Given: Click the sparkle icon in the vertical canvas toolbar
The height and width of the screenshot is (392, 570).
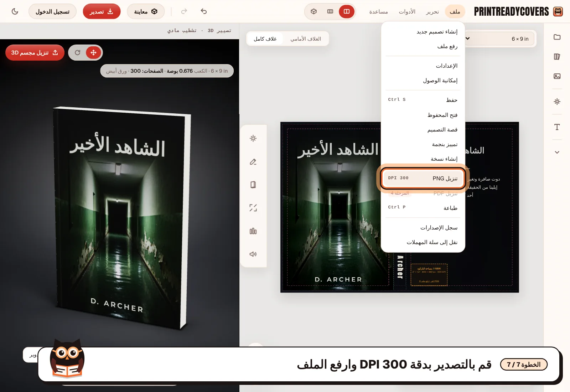Looking at the screenshot, I should (253, 138).
